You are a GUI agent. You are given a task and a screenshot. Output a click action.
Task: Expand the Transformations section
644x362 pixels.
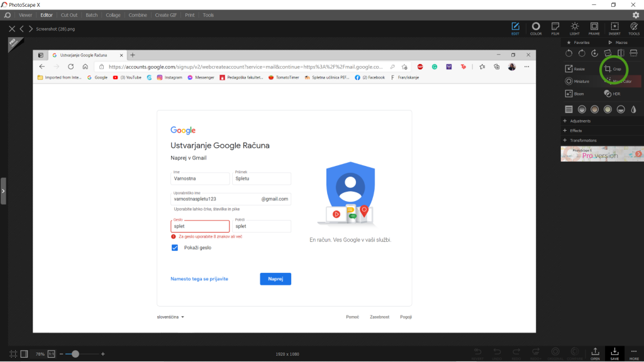point(579,140)
